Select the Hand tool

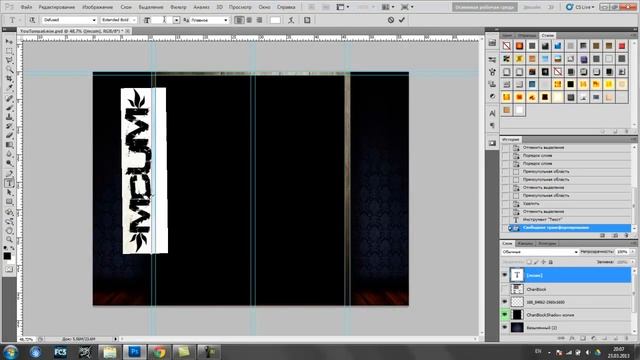click(x=9, y=231)
